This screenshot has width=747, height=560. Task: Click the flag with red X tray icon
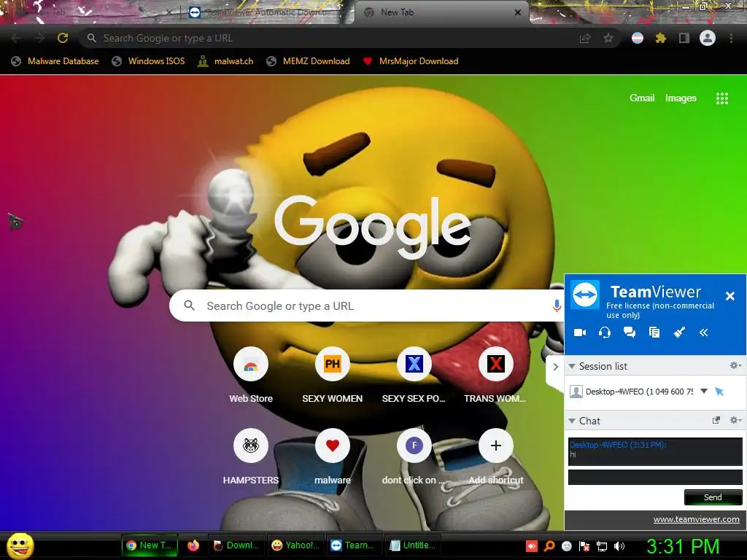pos(584,546)
